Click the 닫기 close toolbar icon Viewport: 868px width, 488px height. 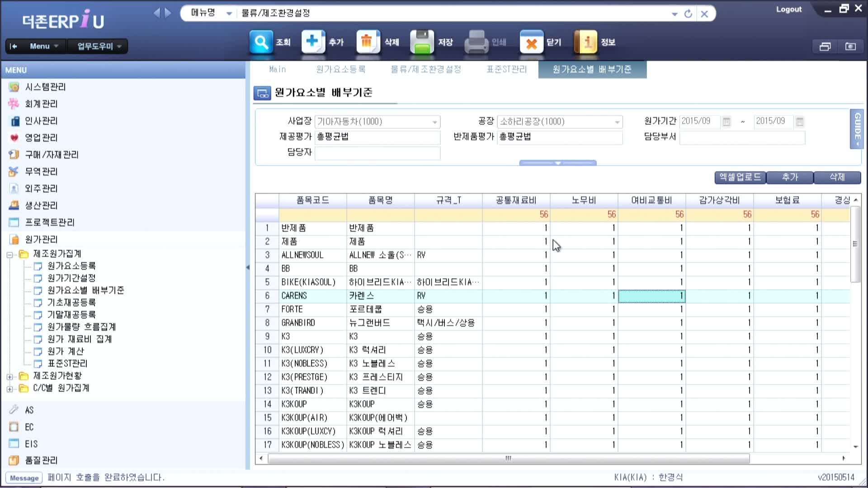pos(531,42)
